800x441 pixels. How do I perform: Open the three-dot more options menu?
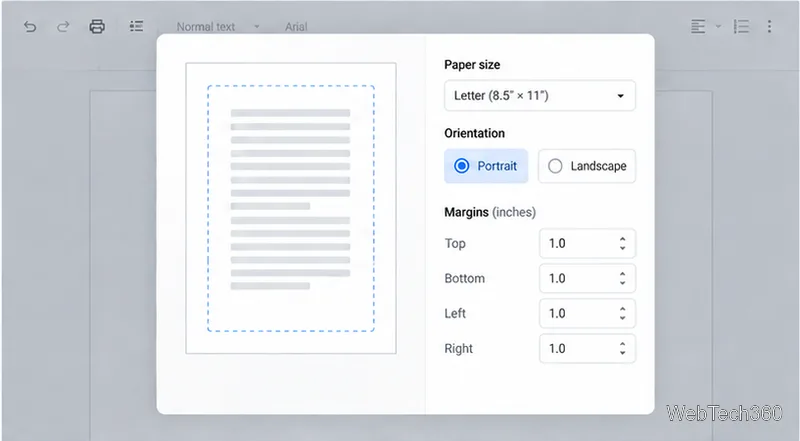tap(769, 27)
